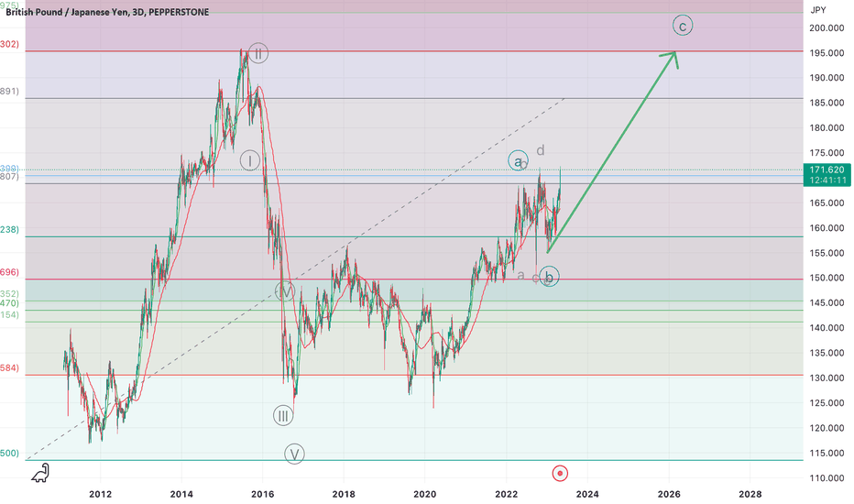Click the 145.000 price axis label

click(x=827, y=302)
